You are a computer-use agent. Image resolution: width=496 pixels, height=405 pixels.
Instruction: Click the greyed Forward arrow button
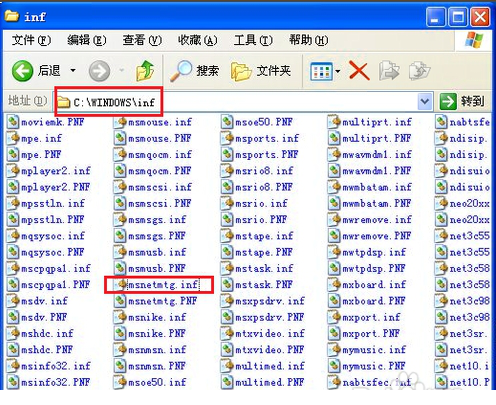(99, 71)
